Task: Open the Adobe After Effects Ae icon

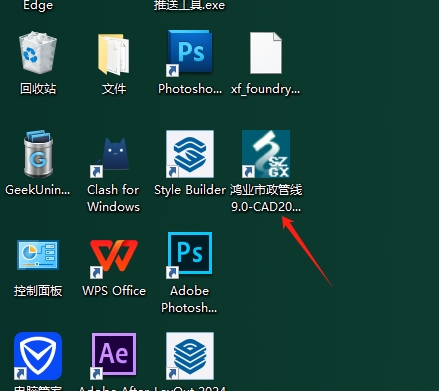Action: tap(114, 355)
